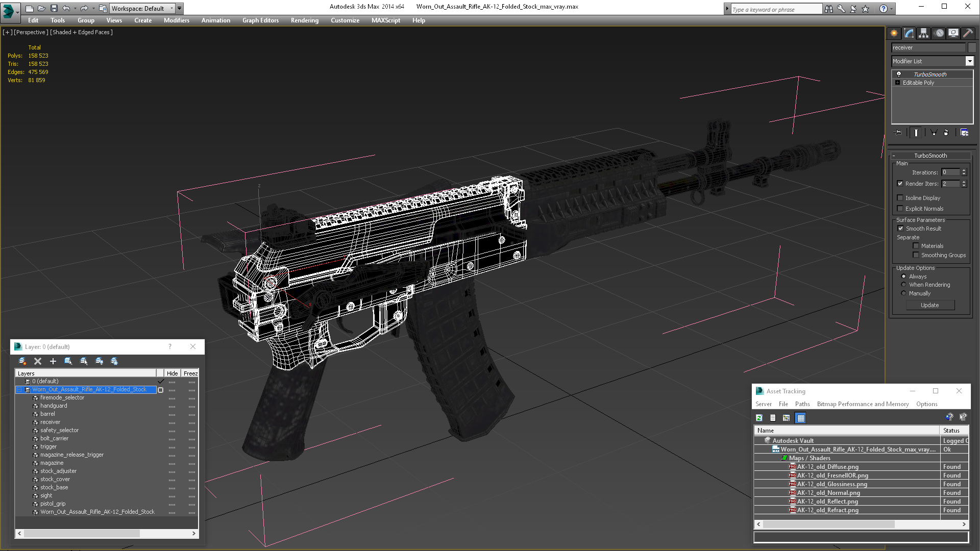Switch Asset Tracking to tree view
980x551 pixels.
[x=787, y=418]
